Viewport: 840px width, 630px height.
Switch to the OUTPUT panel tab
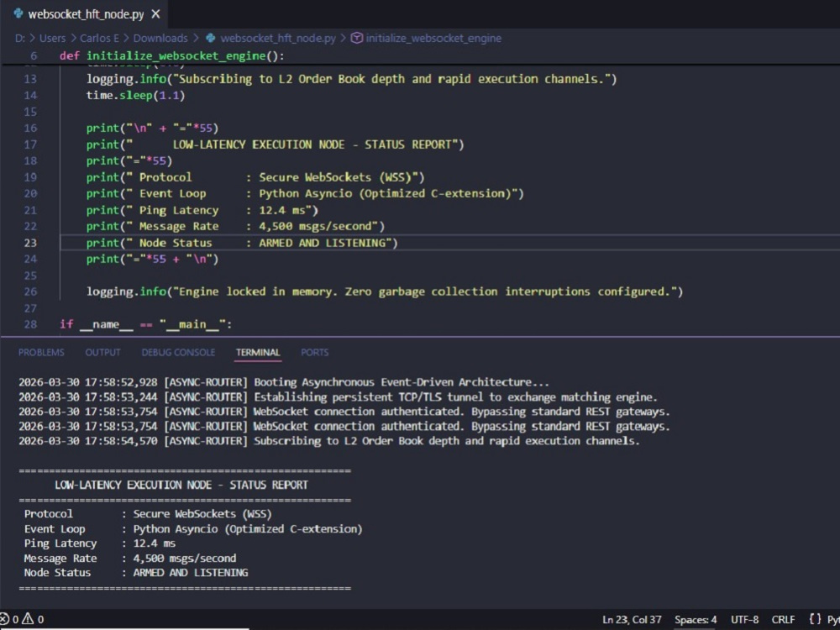click(102, 353)
